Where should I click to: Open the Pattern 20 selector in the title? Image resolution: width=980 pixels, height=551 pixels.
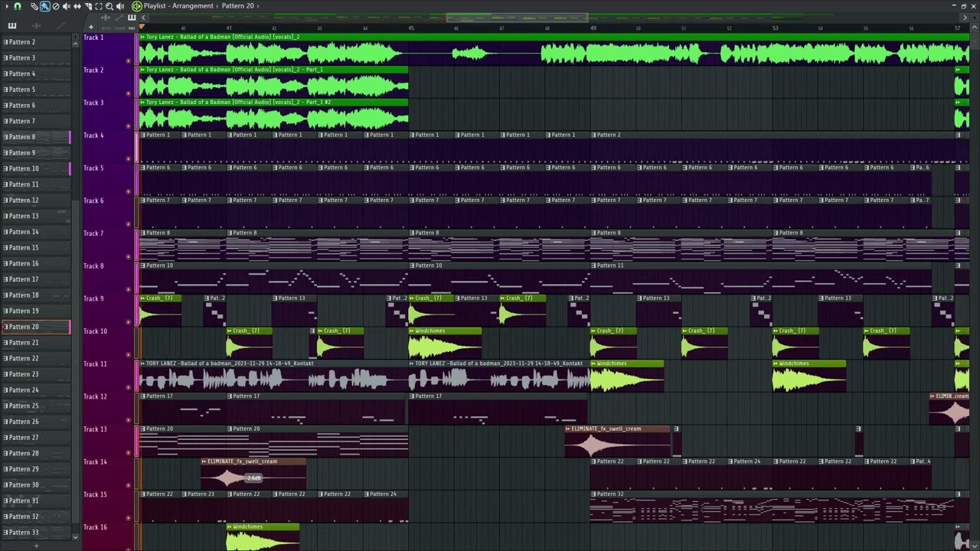[x=237, y=6]
